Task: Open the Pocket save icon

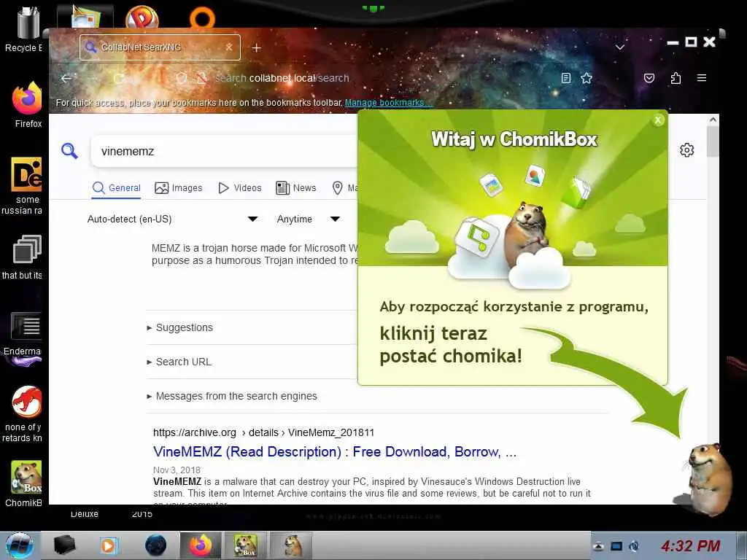Action: (649, 78)
